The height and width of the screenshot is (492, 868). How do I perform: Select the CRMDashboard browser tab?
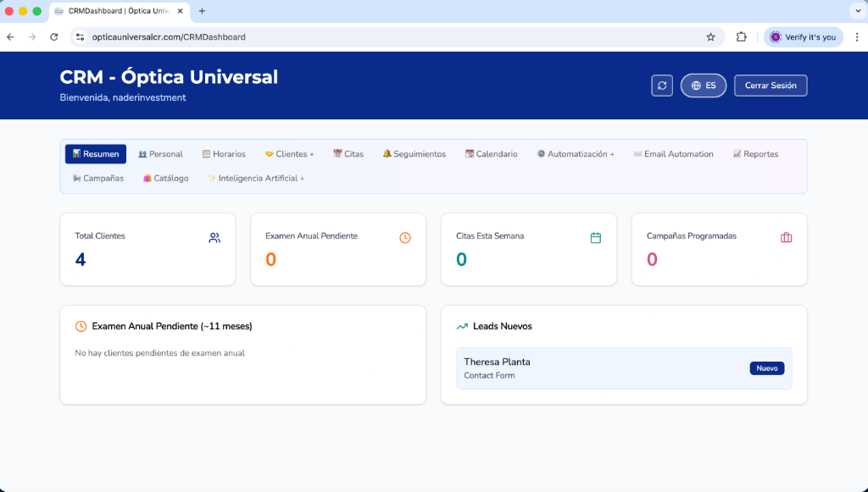coord(120,11)
